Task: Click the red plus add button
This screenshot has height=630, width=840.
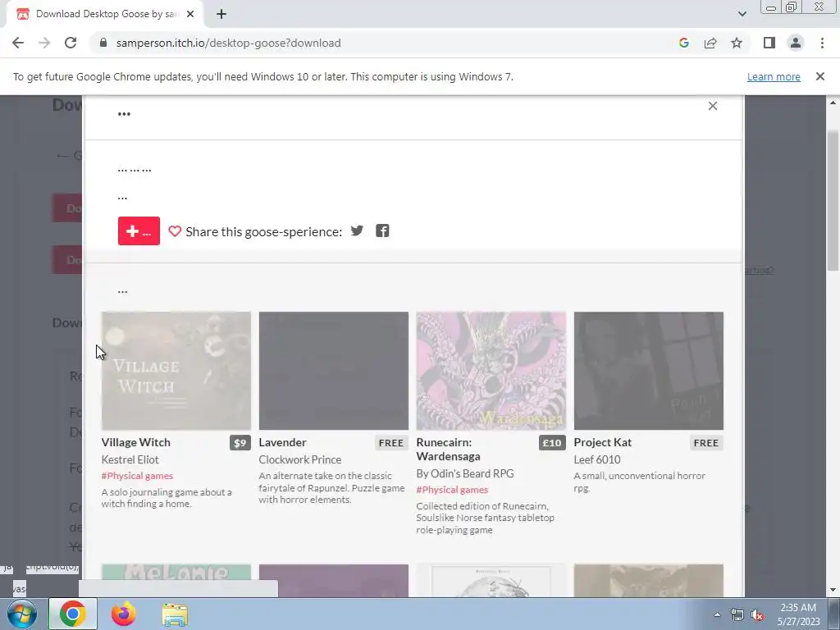Action: click(139, 231)
